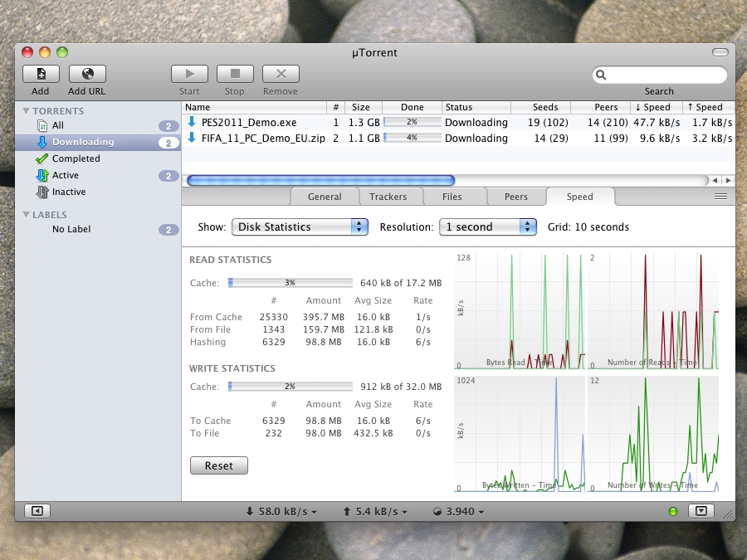Click the write cache 2% bar

[x=290, y=387]
